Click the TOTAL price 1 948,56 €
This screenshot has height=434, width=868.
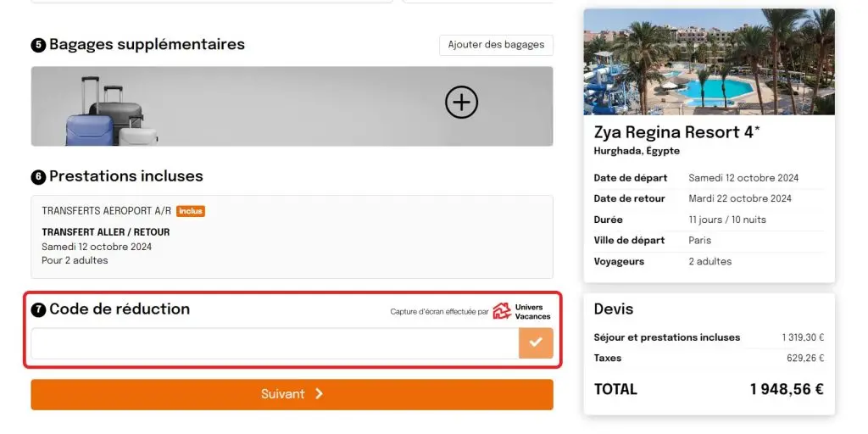(786, 389)
